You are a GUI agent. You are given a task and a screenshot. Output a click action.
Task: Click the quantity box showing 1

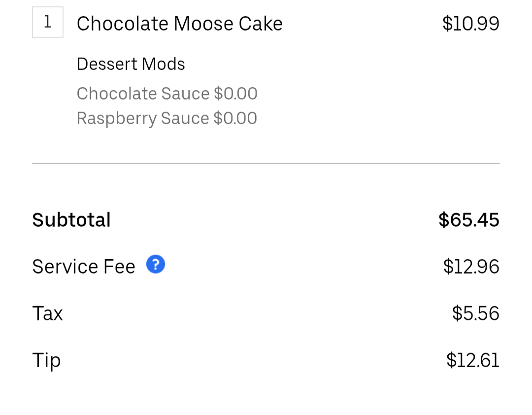pyautogui.click(x=48, y=22)
